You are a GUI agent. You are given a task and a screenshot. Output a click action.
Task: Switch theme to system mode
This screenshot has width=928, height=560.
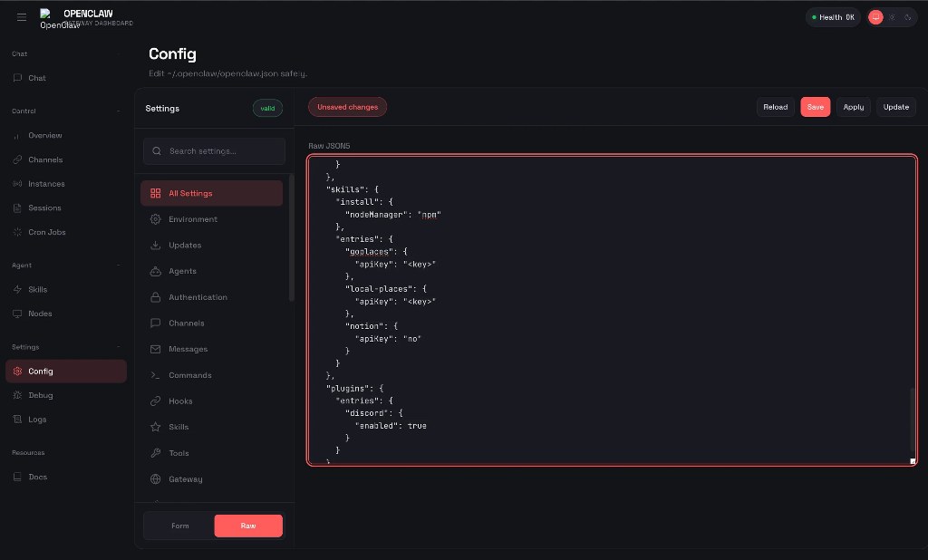875,17
